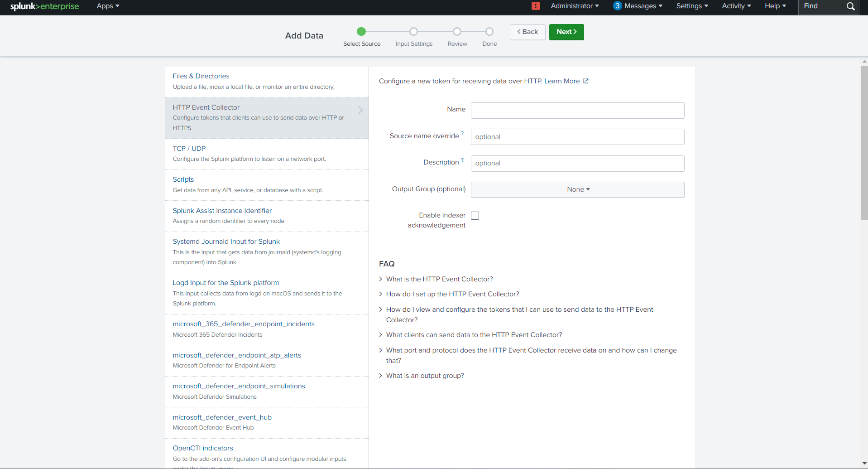The height and width of the screenshot is (469, 868).
Task: Expand 'What clients can send data' FAQ
Action: [x=474, y=335]
